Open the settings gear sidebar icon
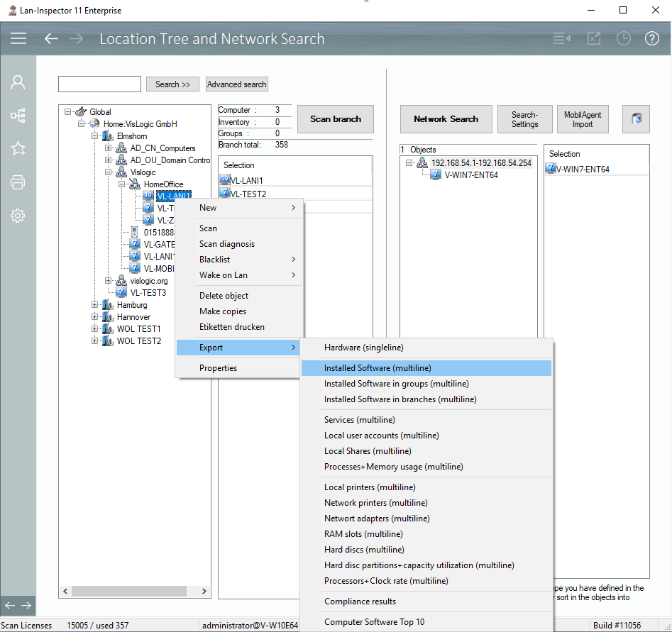Image resolution: width=672 pixels, height=632 pixels. [x=18, y=216]
